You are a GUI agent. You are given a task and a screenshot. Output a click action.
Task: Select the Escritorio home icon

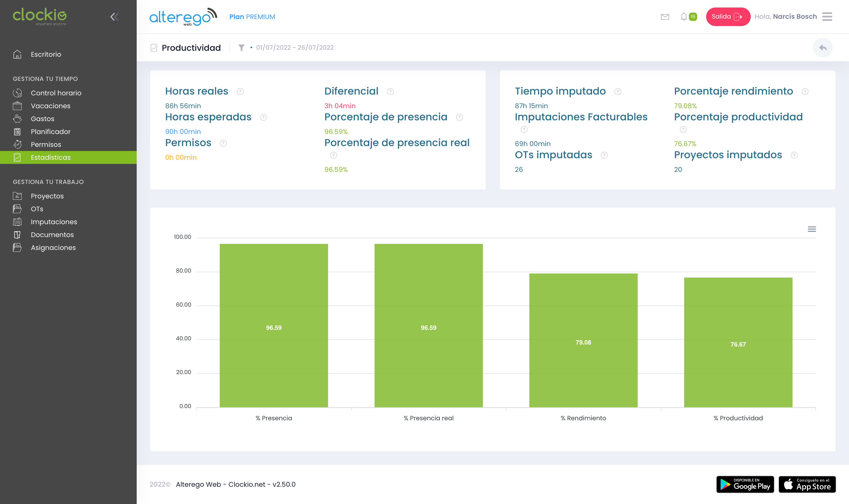tap(17, 54)
